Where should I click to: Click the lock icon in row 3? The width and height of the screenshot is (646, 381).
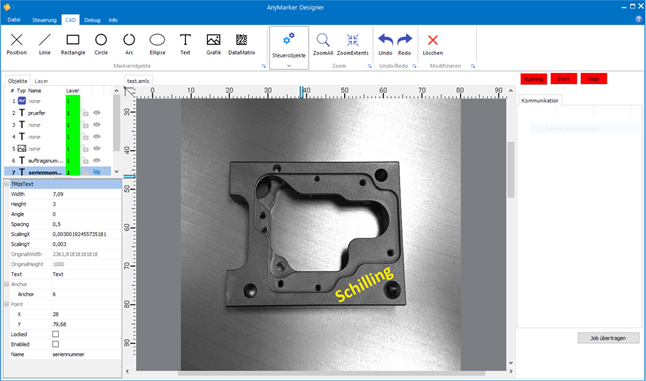[x=85, y=125]
